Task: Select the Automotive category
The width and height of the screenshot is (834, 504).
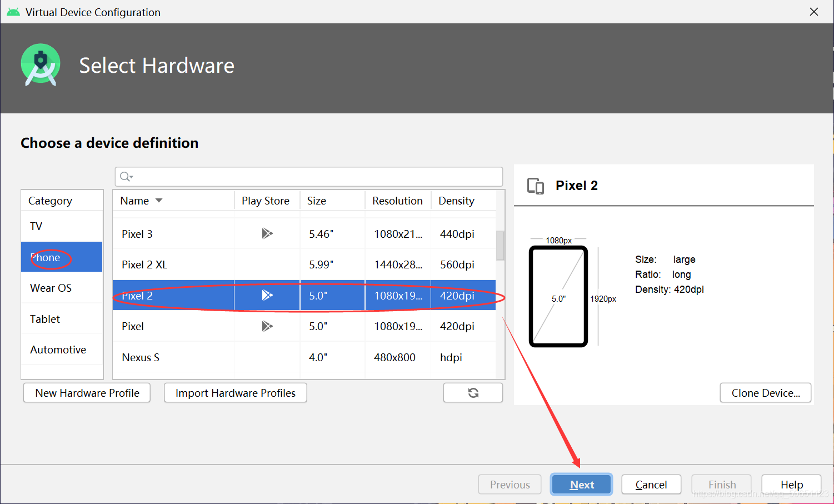Action: (x=62, y=350)
